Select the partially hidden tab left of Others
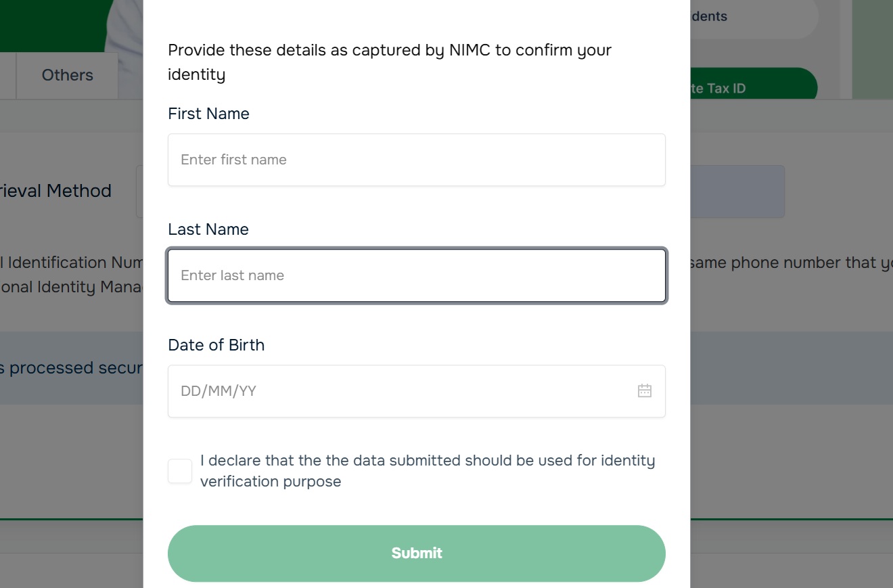 [7, 75]
